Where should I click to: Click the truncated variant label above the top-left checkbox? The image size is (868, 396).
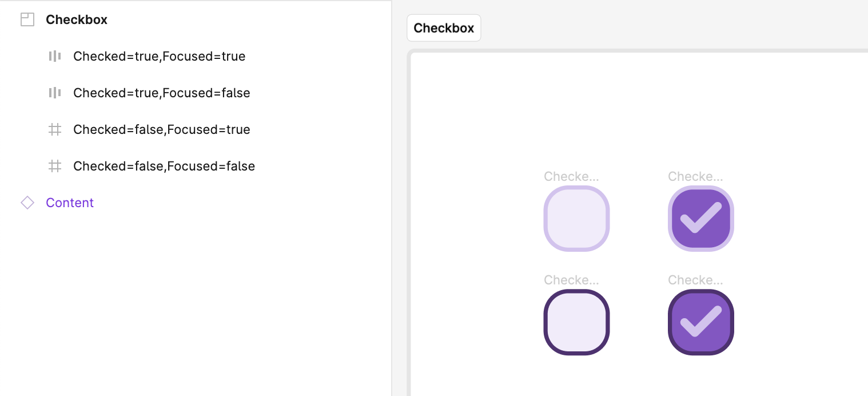pyautogui.click(x=571, y=176)
